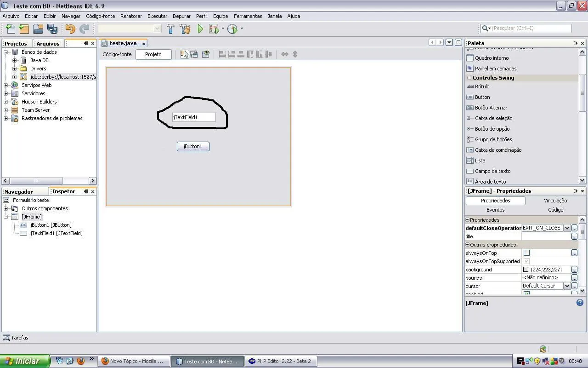Collapse the Controles Swing palette section
Screen dimensions: 588x368
(469, 78)
